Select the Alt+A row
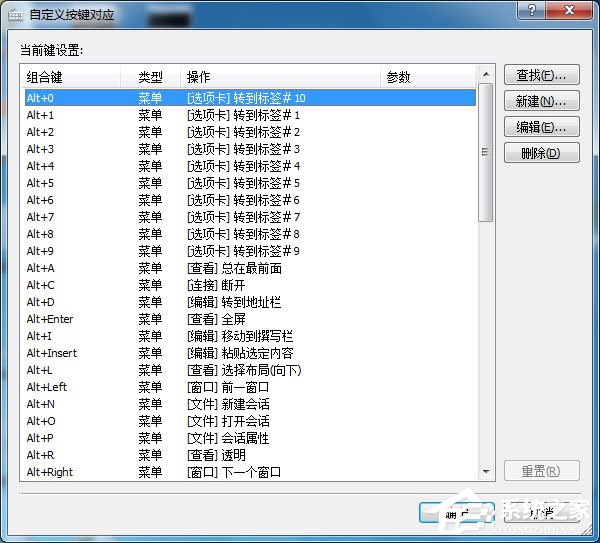Viewport: 600px width, 543px height. click(x=250, y=268)
